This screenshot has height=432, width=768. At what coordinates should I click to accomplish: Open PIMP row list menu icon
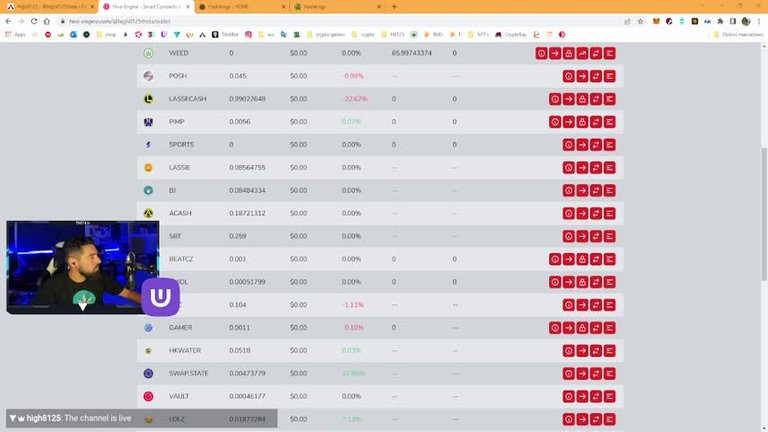(x=610, y=122)
